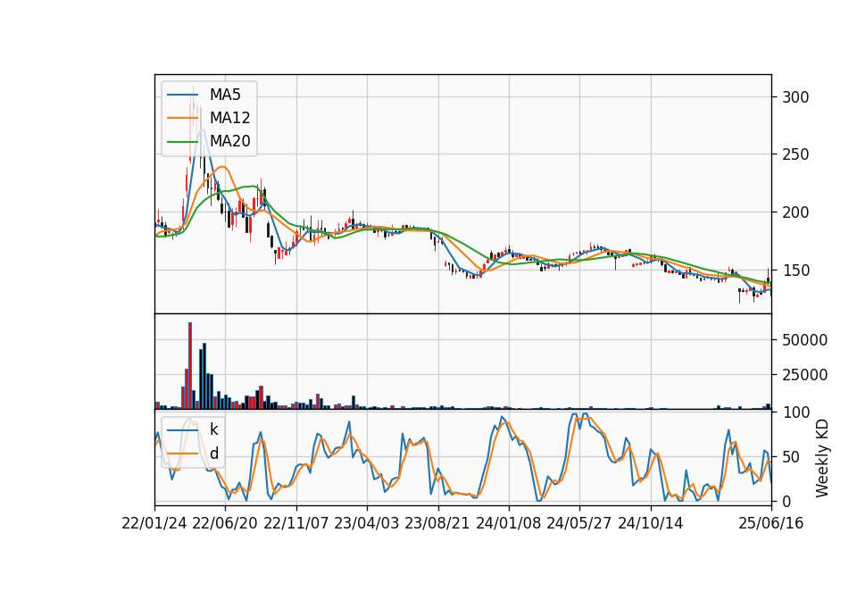Image resolution: width=857 pixels, height=616 pixels.
Task: Click the k legend label in KD panel
Action: [x=213, y=429]
